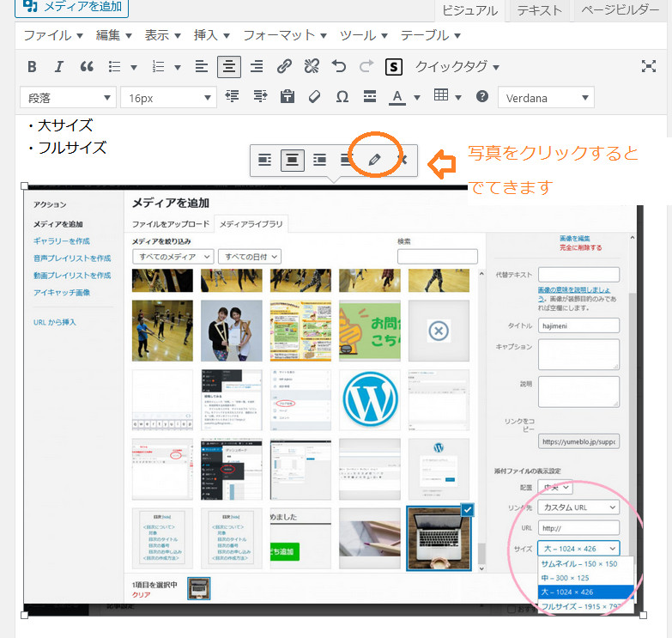Click the フルサイズ list text
Image resolution: width=672 pixels, height=638 pixels.
click(x=72, y=148)
